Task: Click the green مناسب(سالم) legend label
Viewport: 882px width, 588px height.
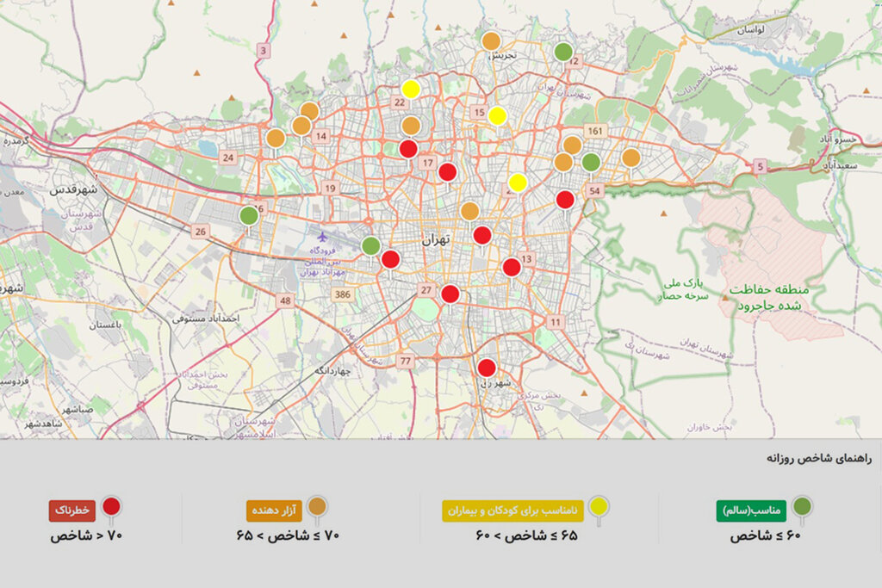Action: click(749, 511)
